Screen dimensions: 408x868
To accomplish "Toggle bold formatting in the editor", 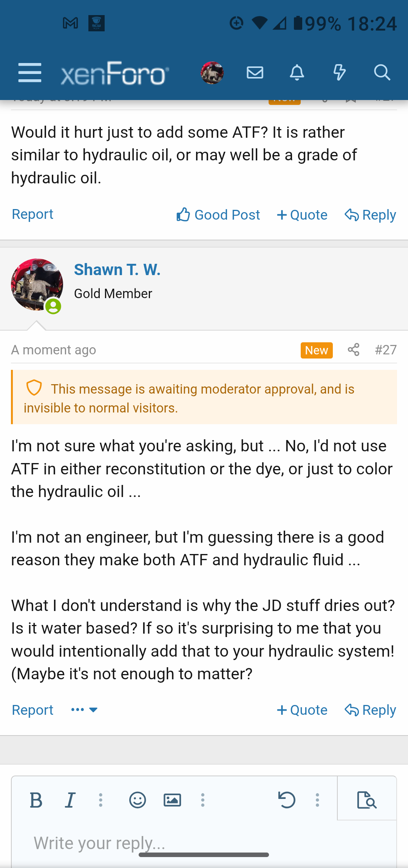I will (x=36, y=800).
